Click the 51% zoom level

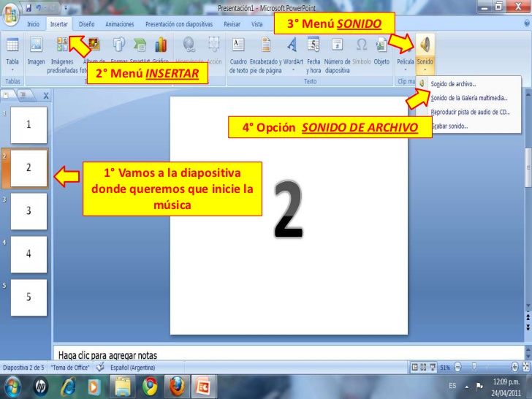[x=445, y=367]
